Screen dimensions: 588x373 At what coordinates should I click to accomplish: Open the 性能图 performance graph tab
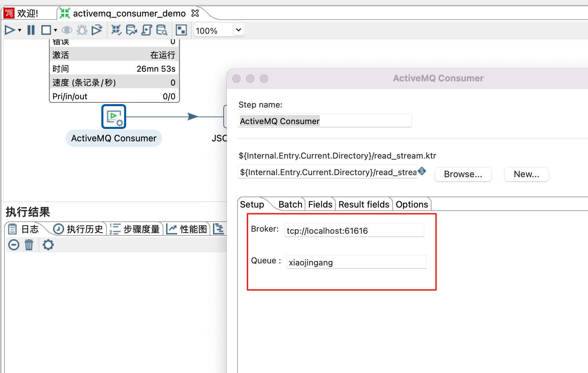tap(187, 229)
